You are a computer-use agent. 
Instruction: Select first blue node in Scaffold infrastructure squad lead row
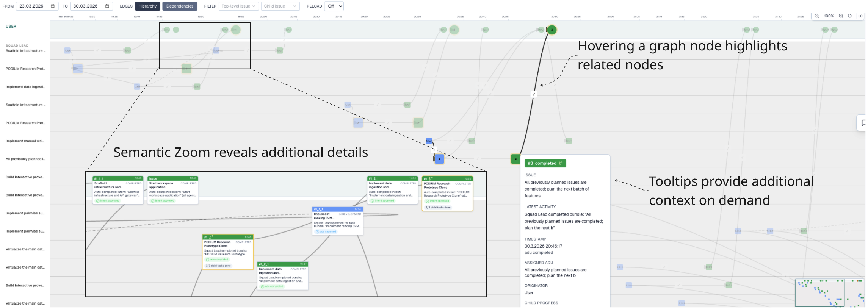coord(67,50)
